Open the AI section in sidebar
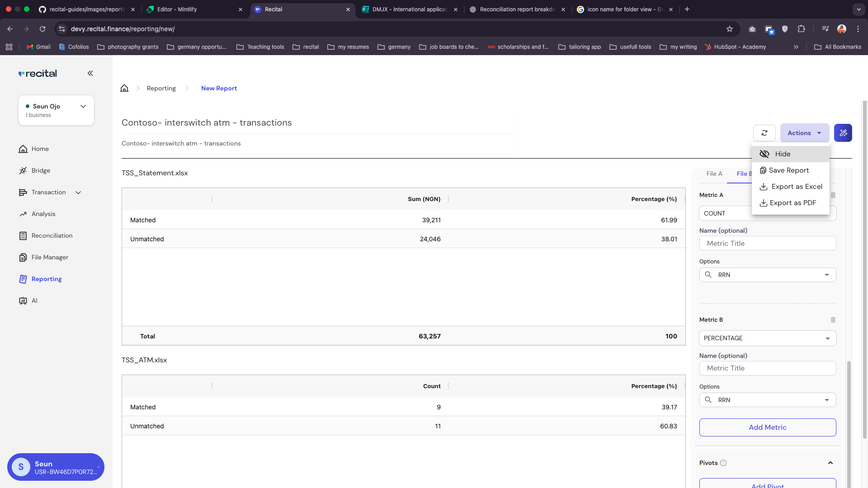This screenshot has width=868, height=488. click(x=34, y=300)
